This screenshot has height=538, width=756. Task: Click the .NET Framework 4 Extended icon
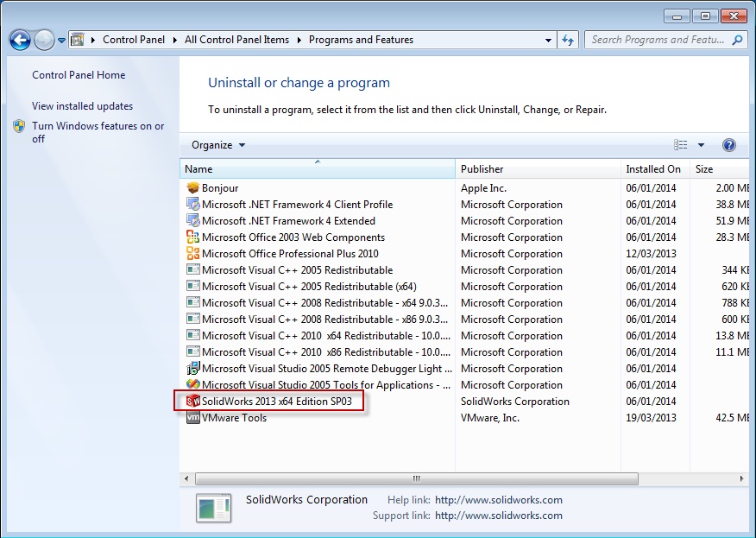click(192, 220)
